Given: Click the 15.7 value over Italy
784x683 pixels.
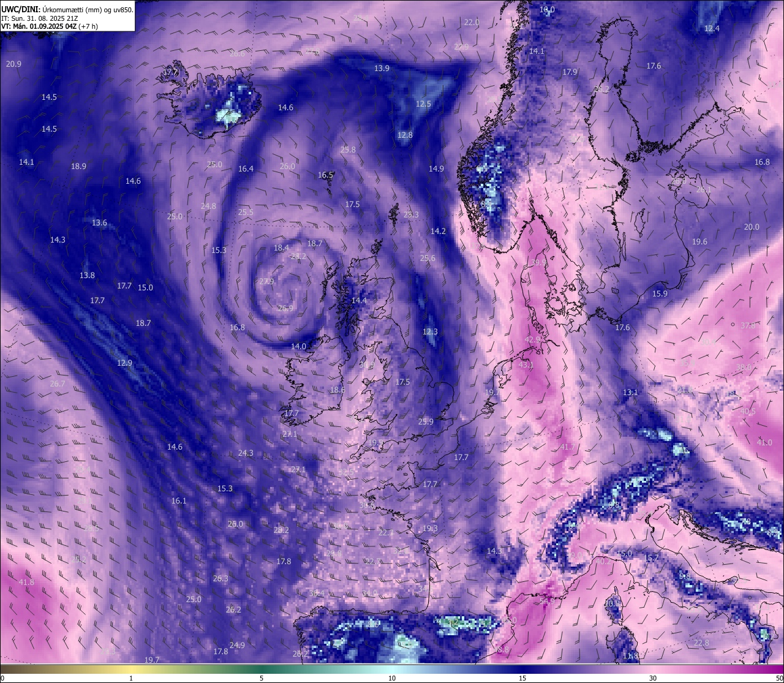Looking at the screenshot, I should point(652,557).
